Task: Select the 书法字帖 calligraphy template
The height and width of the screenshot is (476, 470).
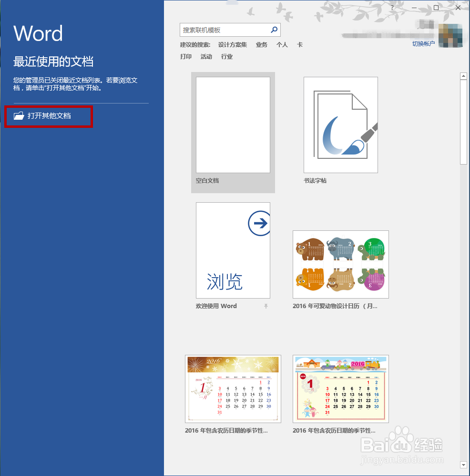Action: point(341,131)
